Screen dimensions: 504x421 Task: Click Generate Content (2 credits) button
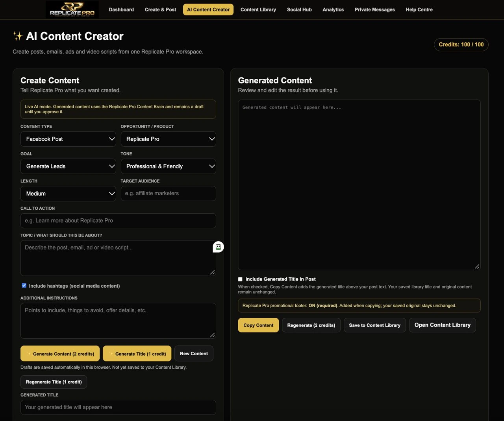[60, 354]
